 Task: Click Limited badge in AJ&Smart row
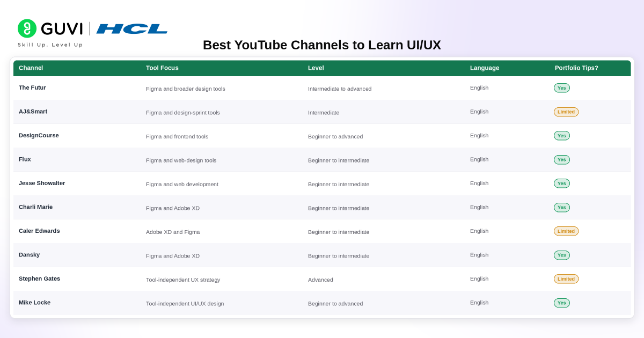click(566, 112)
